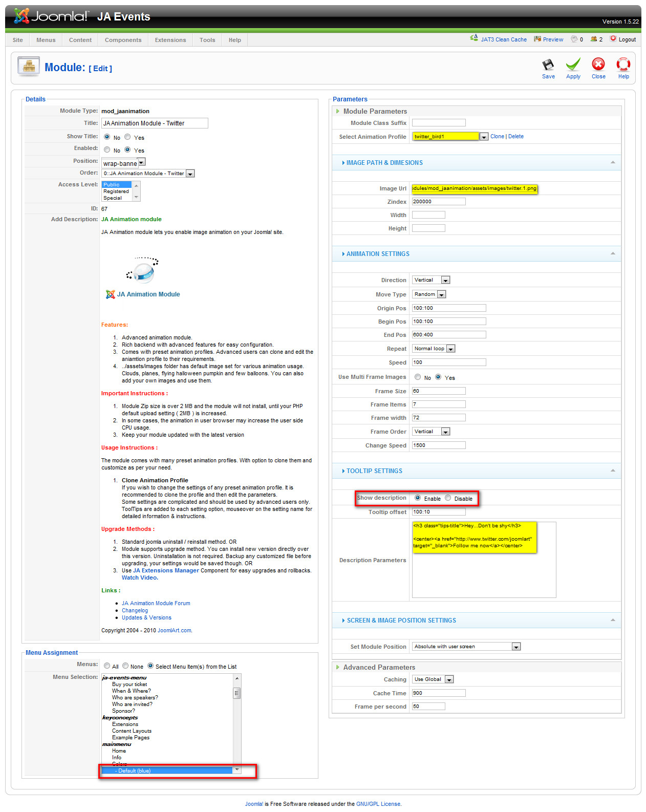The height and width of the screenshot is (812, 646).
Task: Disable the Show description option
Action: (x=448, y=498)
